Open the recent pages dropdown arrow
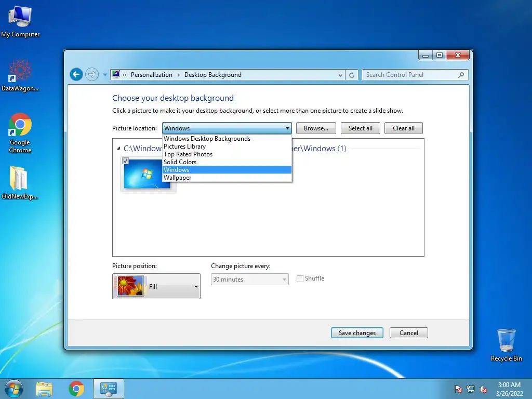 click(105, 75)
